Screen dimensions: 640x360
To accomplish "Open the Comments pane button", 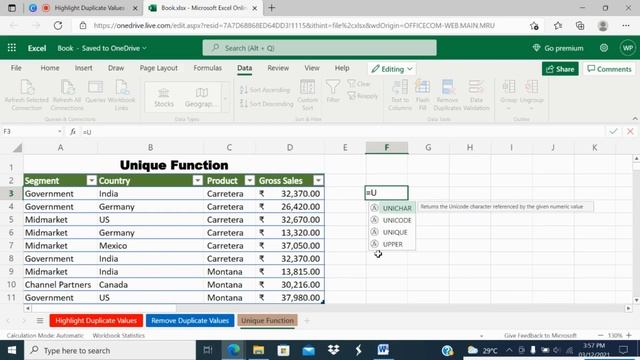I will click(609, 69).
